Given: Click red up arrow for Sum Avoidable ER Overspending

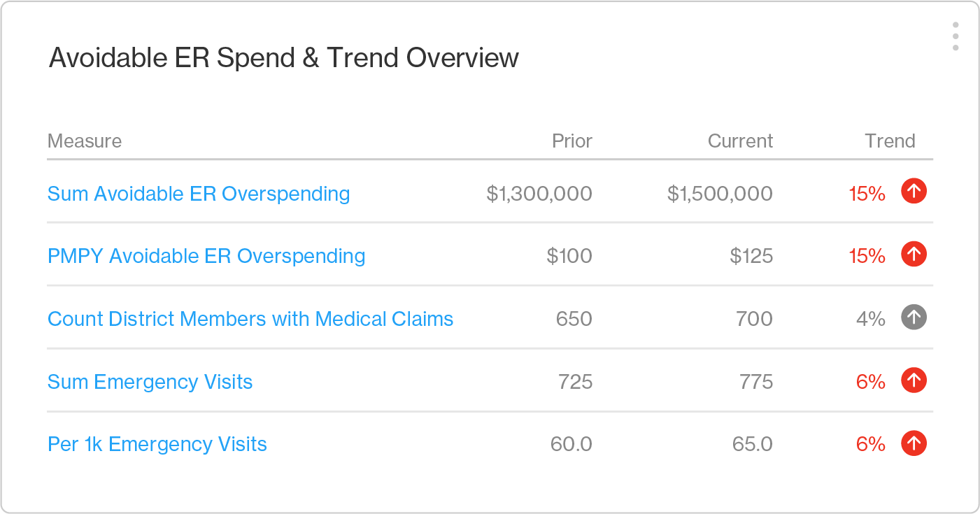Looking at the screenshot, I should point(914,191).
